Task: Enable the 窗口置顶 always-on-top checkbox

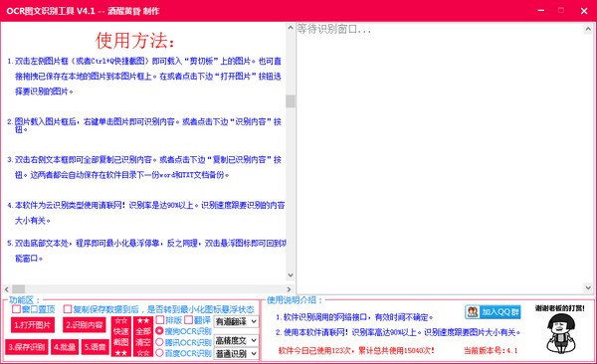Action: [16, 308]
